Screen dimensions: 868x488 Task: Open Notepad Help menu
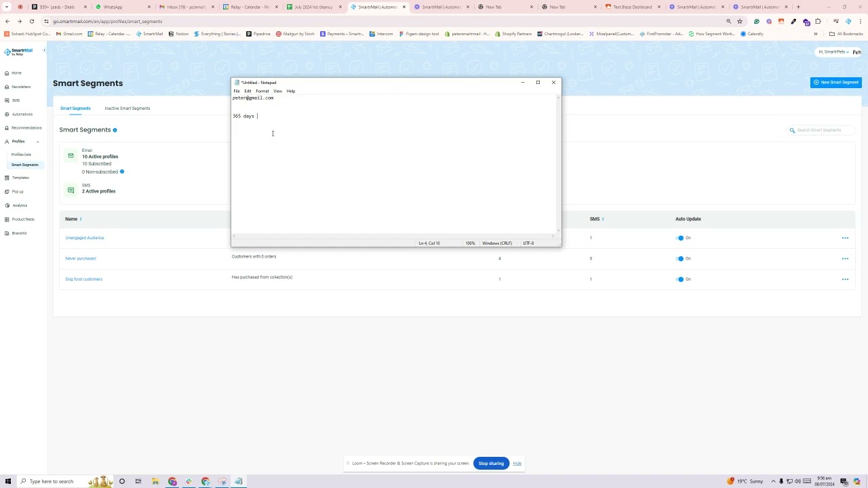(291, 91)
